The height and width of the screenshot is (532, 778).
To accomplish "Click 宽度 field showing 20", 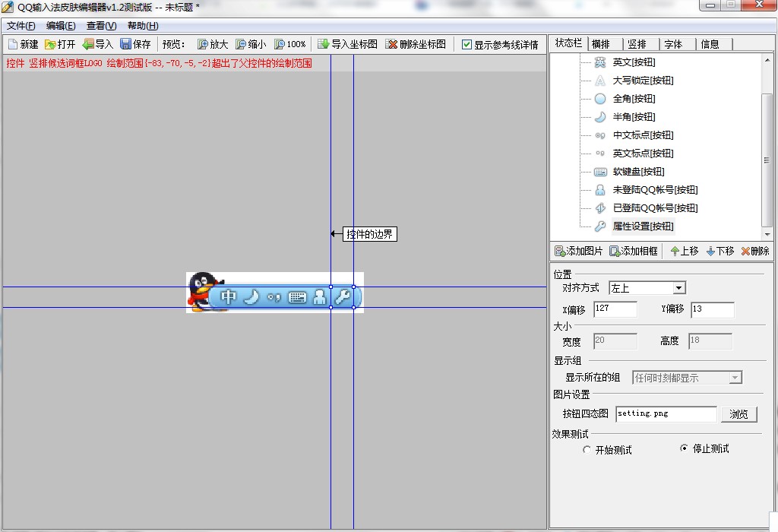I will pyautogui.click(x=615, y=341).
